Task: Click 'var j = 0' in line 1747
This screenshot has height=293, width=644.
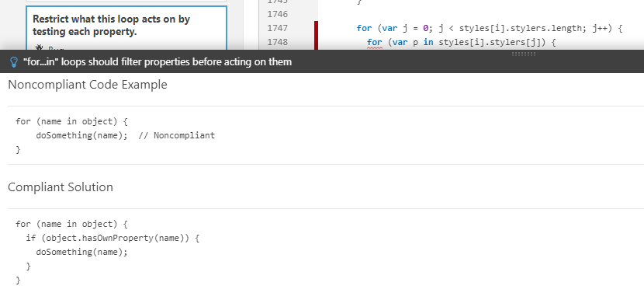Action: [x=405, y=28]
